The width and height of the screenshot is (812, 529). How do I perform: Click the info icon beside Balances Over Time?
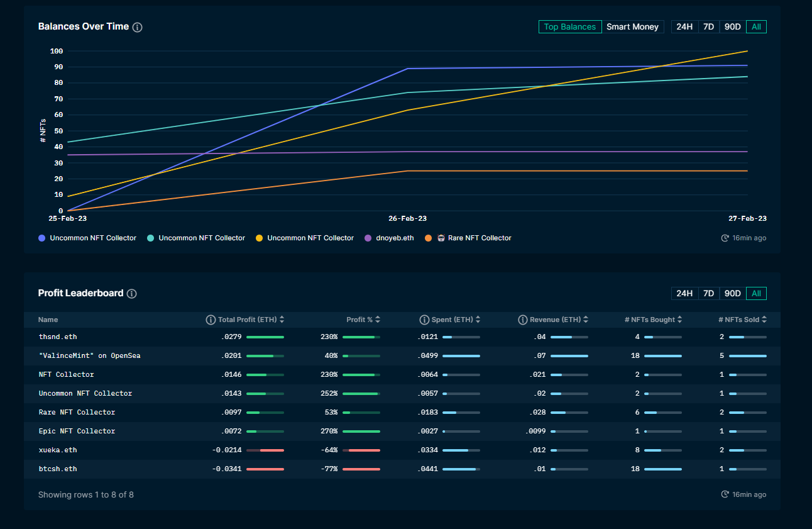(x=138, y=27)
